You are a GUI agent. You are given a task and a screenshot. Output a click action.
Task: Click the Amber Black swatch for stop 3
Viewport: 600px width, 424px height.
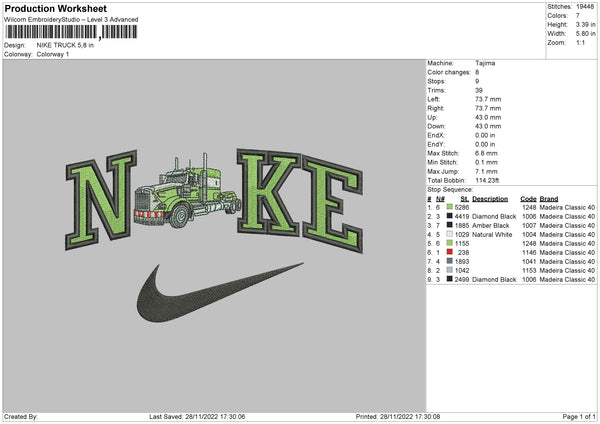tap(449, 225)
